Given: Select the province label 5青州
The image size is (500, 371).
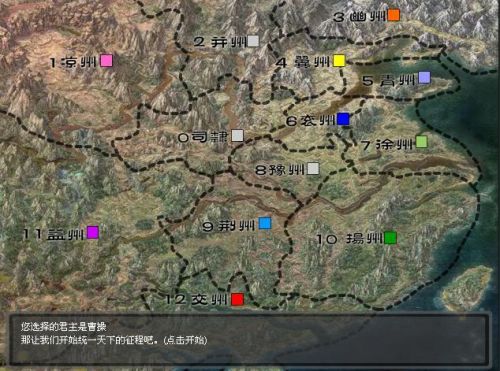Looking at the screenshot, I should tap(389, 80).
